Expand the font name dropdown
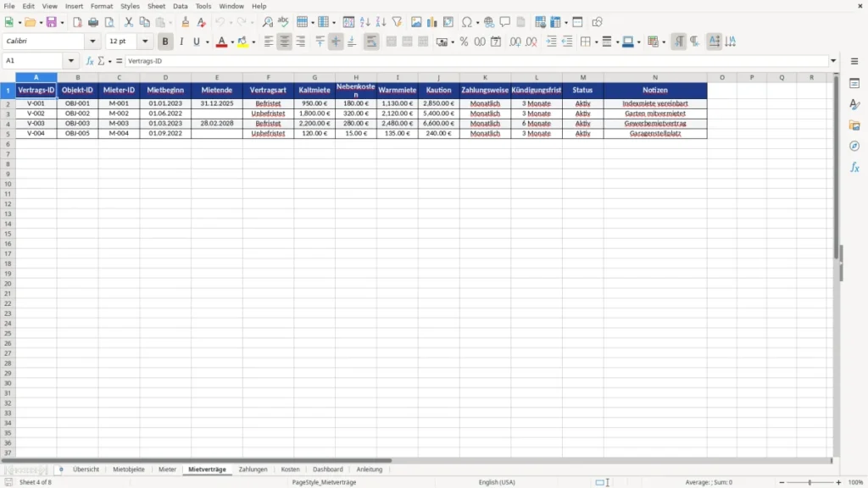The width and height of the screenshot is (868, 488). tap(92, 42)
